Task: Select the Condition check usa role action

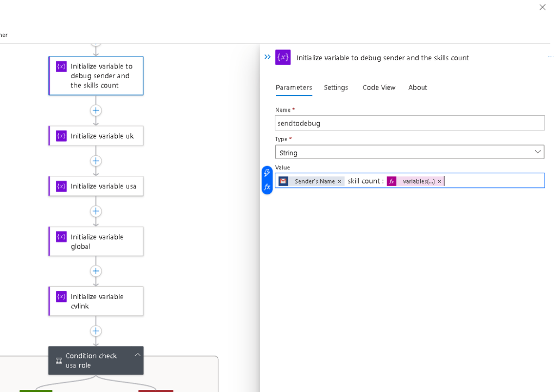Action: [x=96, y=361]
